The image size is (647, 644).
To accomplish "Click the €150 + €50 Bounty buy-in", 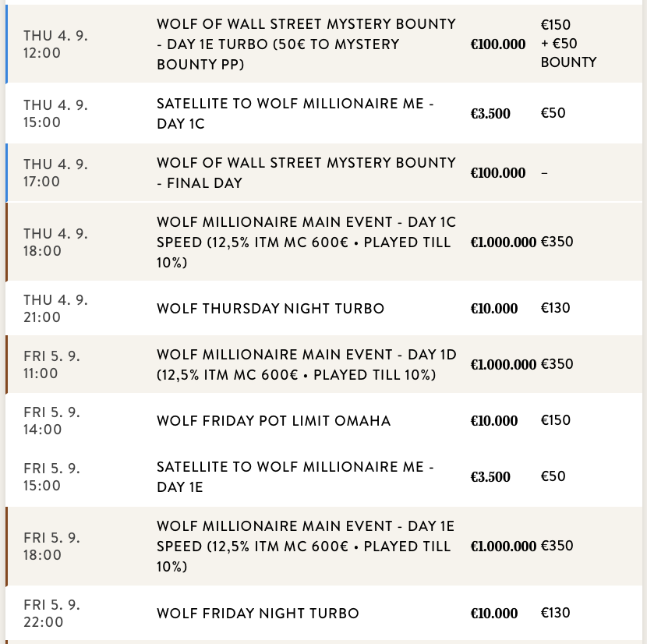I will point(568,44).
